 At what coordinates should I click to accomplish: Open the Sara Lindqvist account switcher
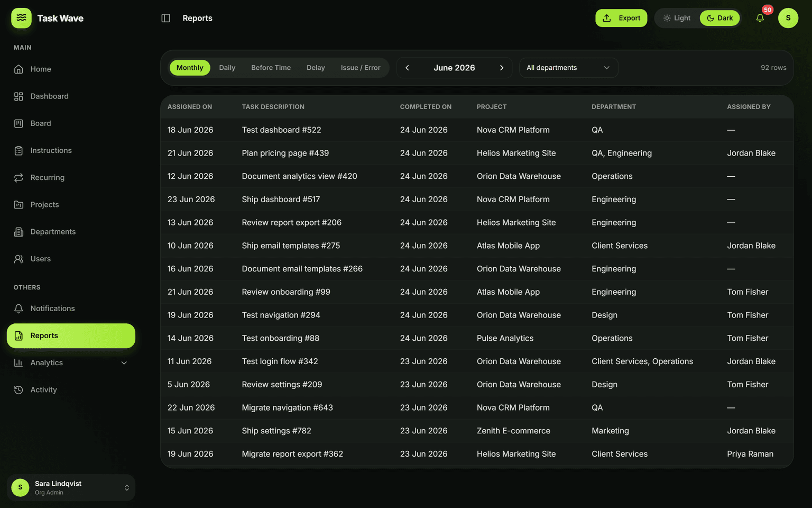coord(71,488)
